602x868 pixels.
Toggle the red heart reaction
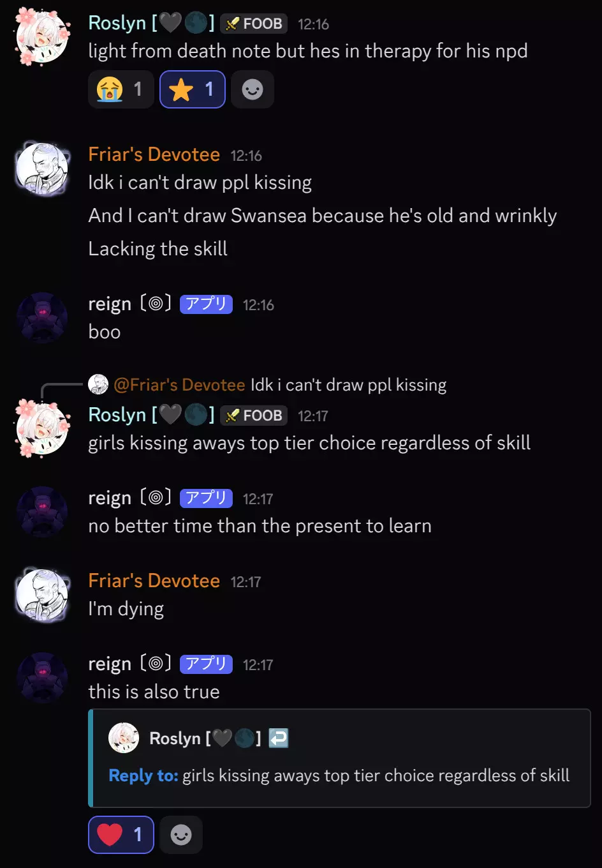click(121, 835)
